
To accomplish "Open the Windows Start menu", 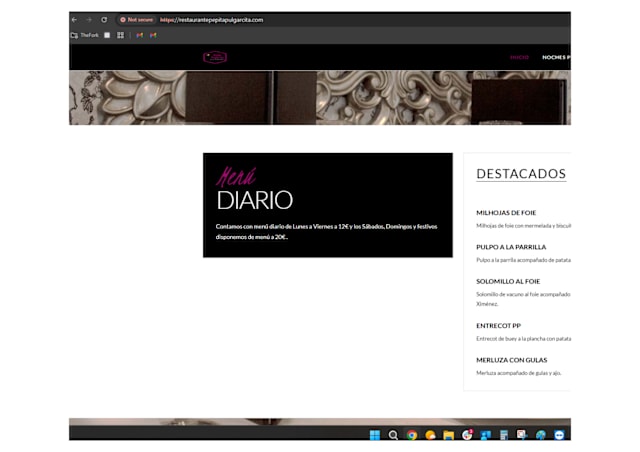I will pos(375,435).
